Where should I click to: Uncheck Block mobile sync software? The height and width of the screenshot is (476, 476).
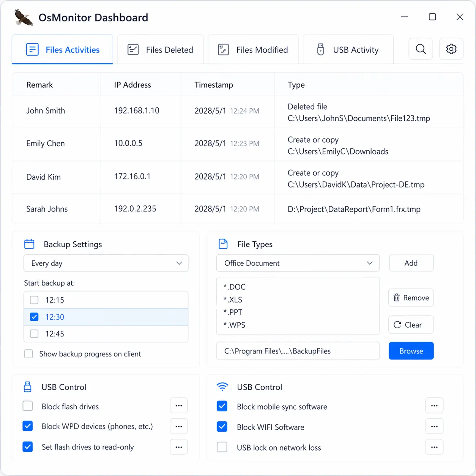pos(222,406)
